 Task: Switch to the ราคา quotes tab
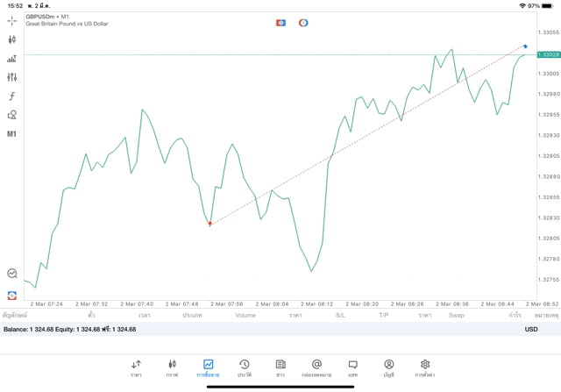pyautogui.click(x=136, y=367)
